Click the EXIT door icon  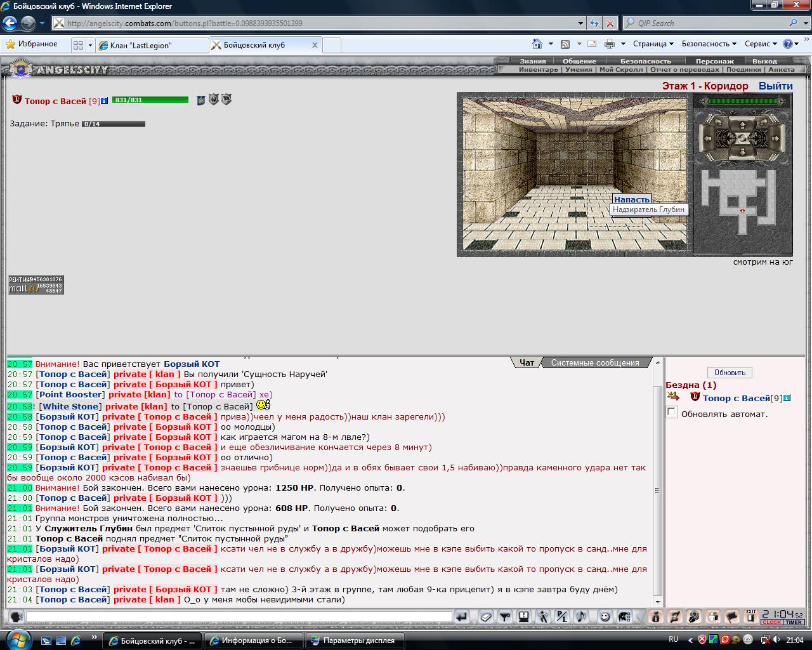tap(750, 616)
